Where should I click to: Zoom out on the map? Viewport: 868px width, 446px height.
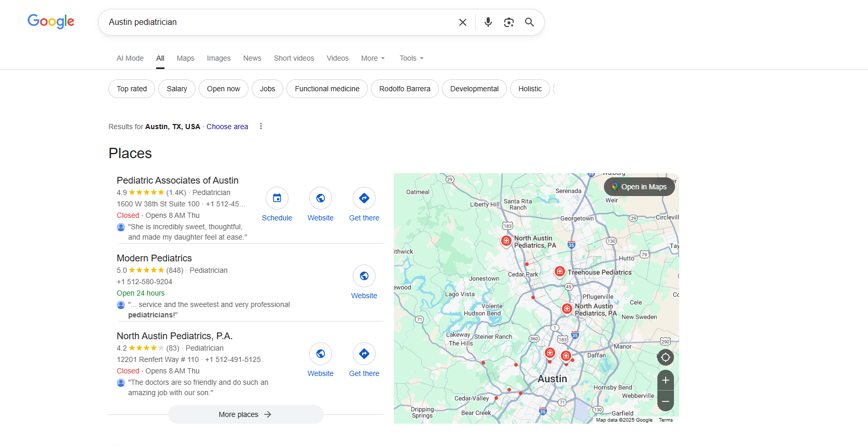[666, 401]
